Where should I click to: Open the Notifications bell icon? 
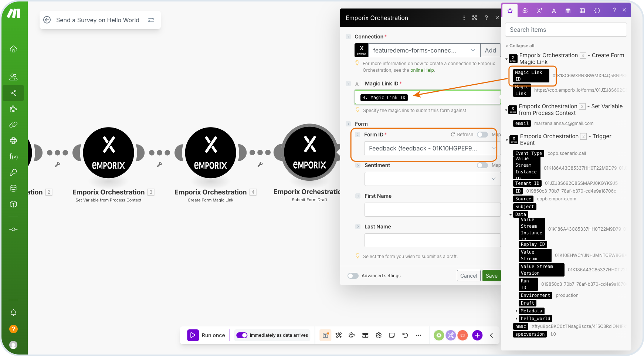click(13, 313)
